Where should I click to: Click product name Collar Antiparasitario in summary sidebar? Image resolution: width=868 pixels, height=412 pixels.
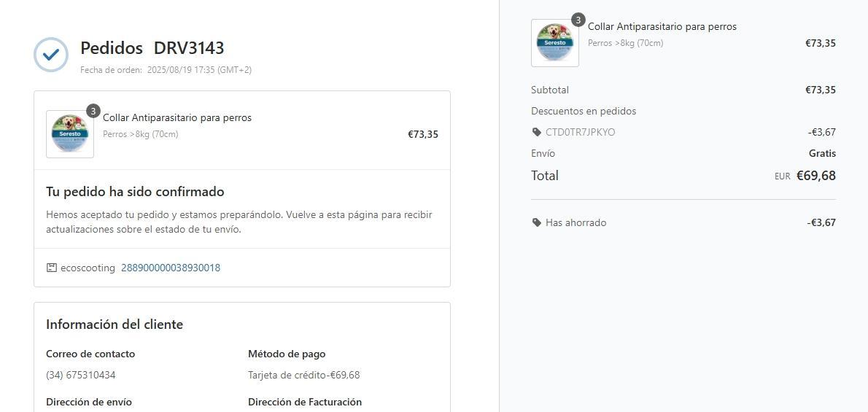tap(662, 26)
